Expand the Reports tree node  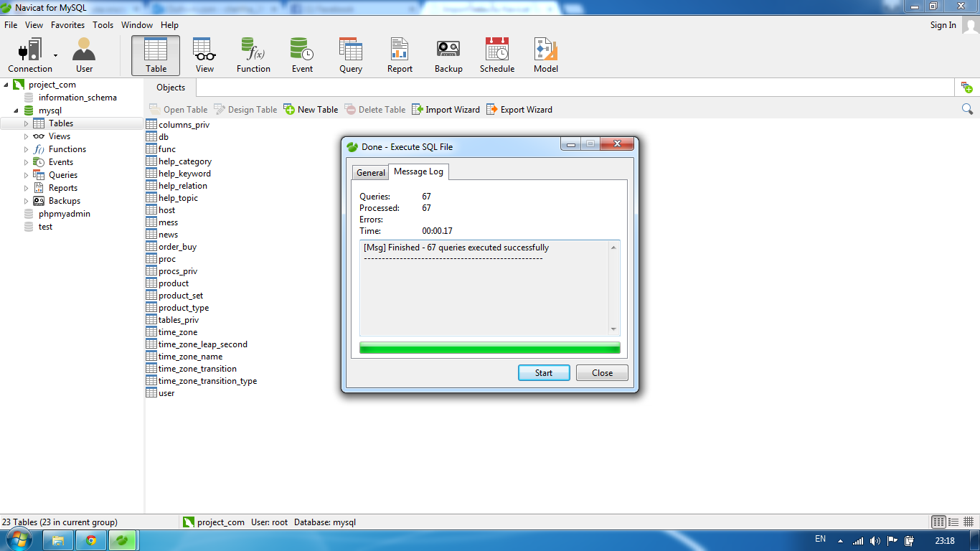point(27,188)
